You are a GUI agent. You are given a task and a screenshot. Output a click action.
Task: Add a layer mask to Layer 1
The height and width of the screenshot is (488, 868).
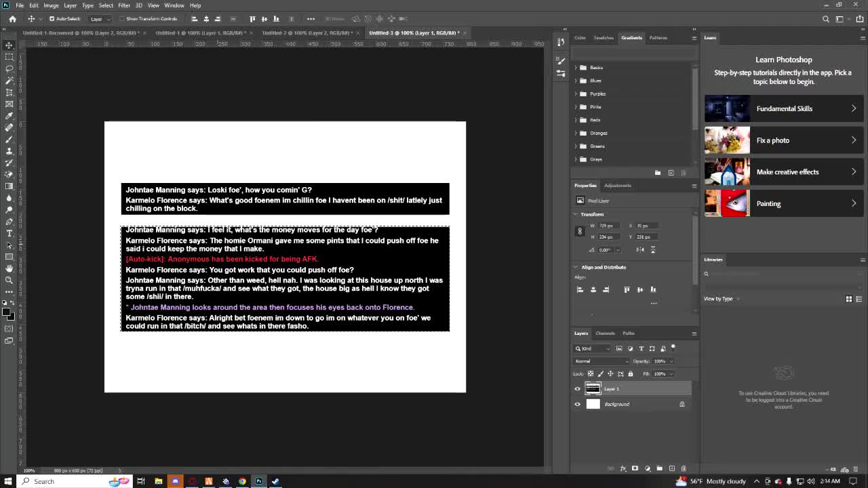click(x=635, y=468)
